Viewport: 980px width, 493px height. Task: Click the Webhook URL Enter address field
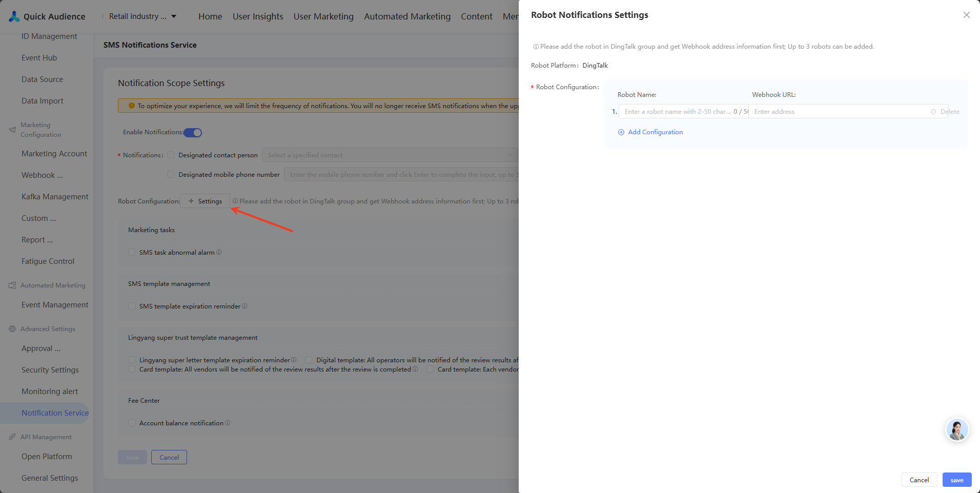coord(848,112)
